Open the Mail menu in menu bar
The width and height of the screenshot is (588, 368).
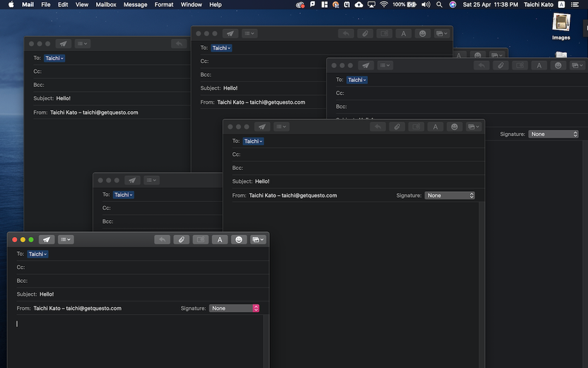(28, 4)
